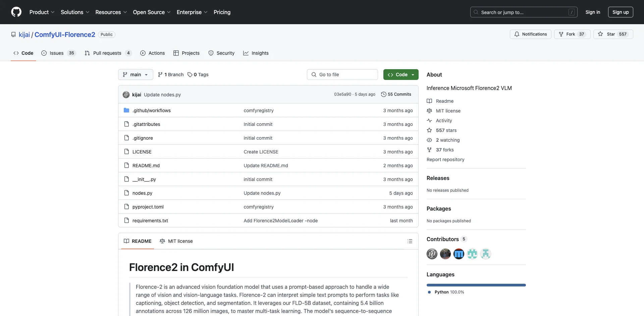Click the folder icon for .github/workflows
The image size is (644, 316).
click(x=126, y=110)
